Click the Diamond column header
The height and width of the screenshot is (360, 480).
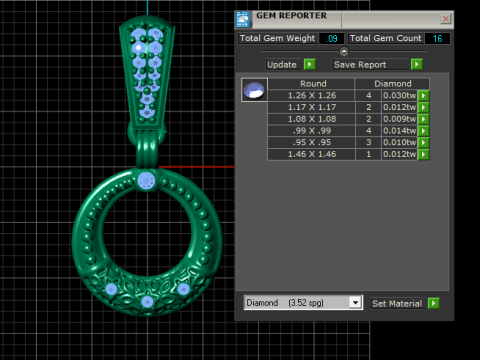point(392,84)
